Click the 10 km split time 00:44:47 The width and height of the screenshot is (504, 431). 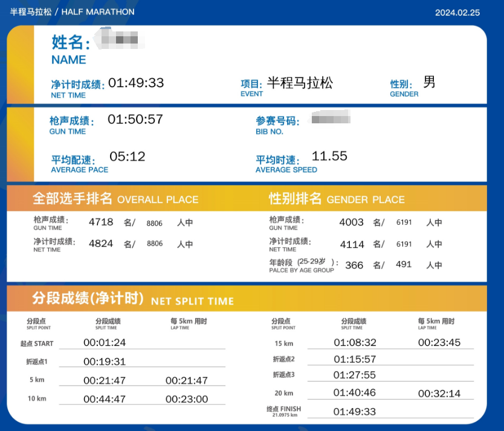pos(105,399)
